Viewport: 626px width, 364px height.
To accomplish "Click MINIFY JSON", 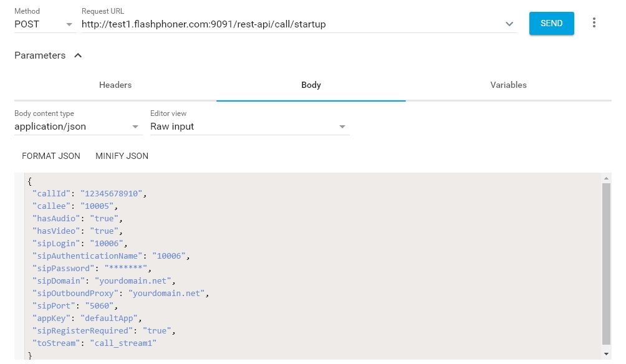I will pos(122,156).
